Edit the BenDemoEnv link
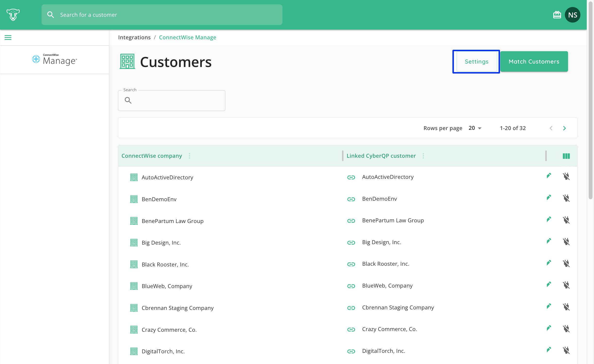The width and height of the screenshot is (594, 364). coord(549,198)
